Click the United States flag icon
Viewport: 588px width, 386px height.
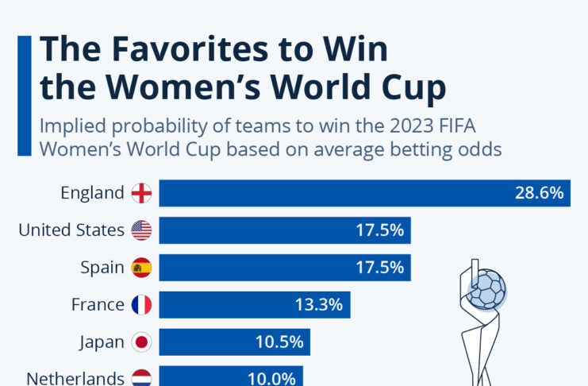point(141,230)
